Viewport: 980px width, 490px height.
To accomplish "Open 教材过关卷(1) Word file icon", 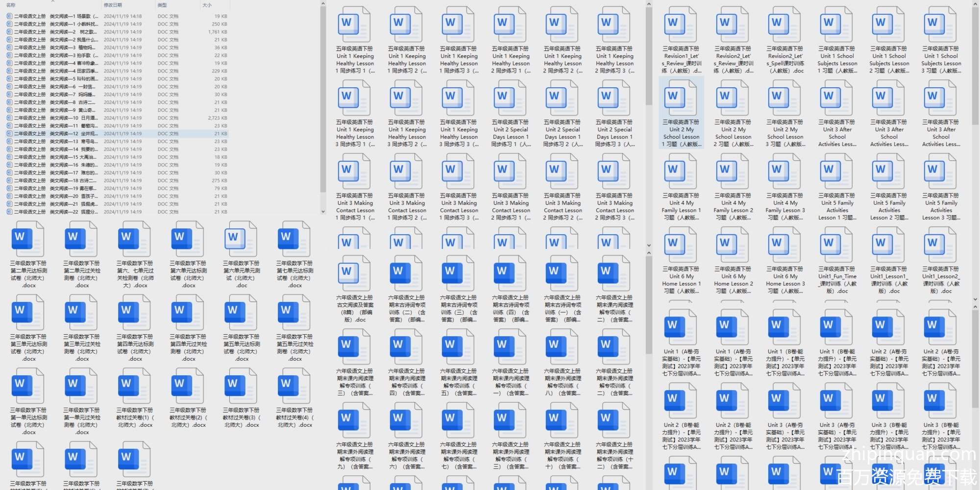I will tap(135, 386).
